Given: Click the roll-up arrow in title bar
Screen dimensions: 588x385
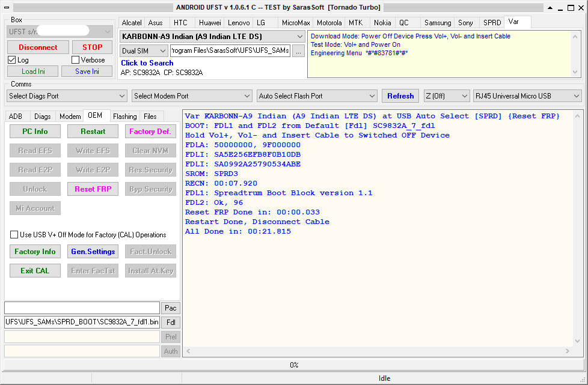Looking at the screenshot, I should (x=550, y=8).
